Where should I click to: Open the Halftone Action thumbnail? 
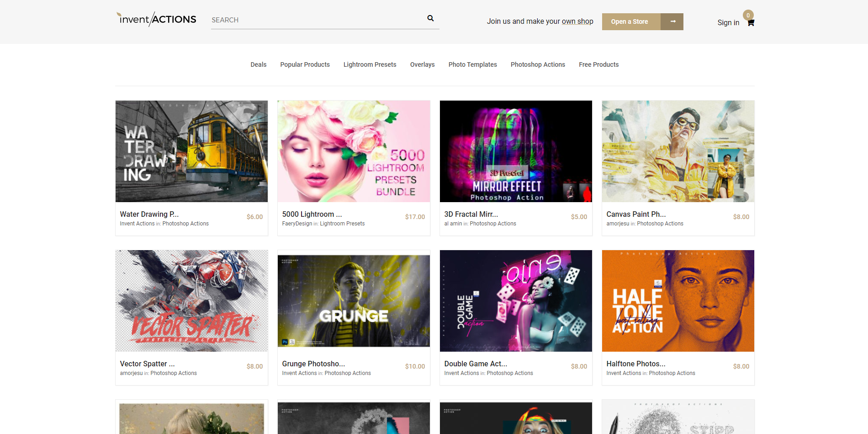point(678,301)
